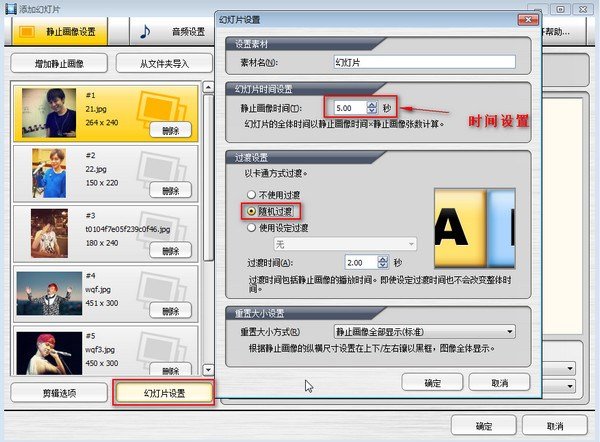The width and height of the screenshot is (600, 442).
Task: Select thumbnail of 22.jpg
Action: (x=49, y=173)
